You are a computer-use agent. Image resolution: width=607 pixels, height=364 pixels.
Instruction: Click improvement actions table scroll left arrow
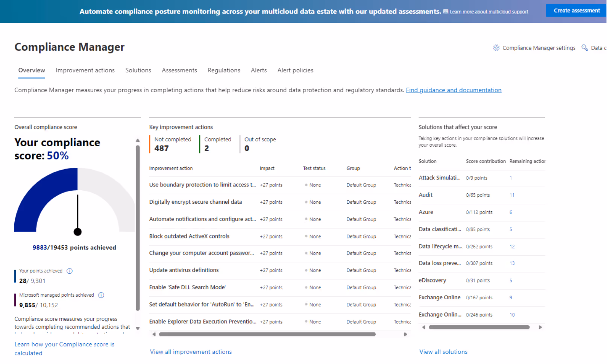point(154,334)
